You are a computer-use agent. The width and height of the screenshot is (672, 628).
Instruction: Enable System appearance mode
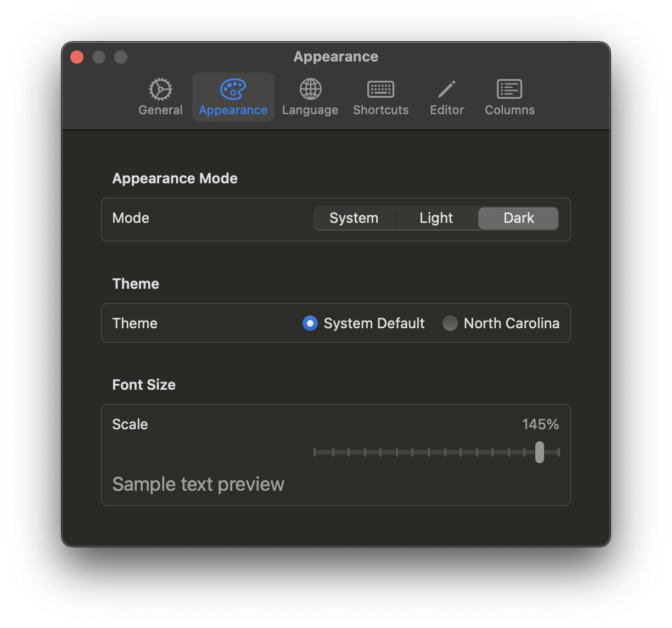(x=354, y=218)
